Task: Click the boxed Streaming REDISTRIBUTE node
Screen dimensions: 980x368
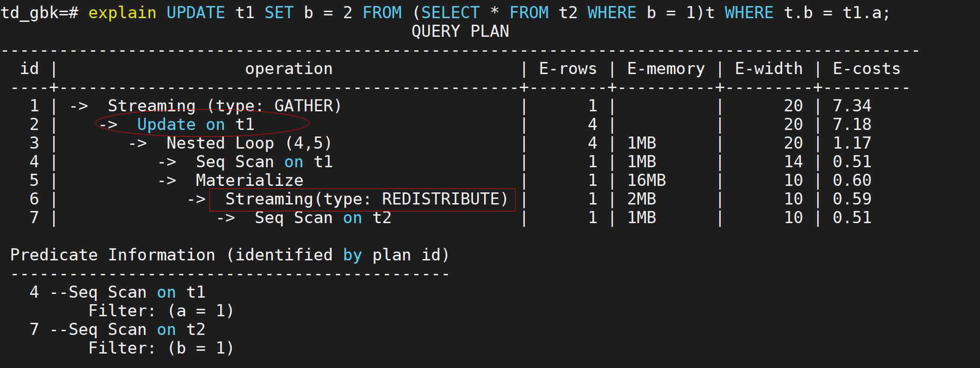Action: point(366,199)
